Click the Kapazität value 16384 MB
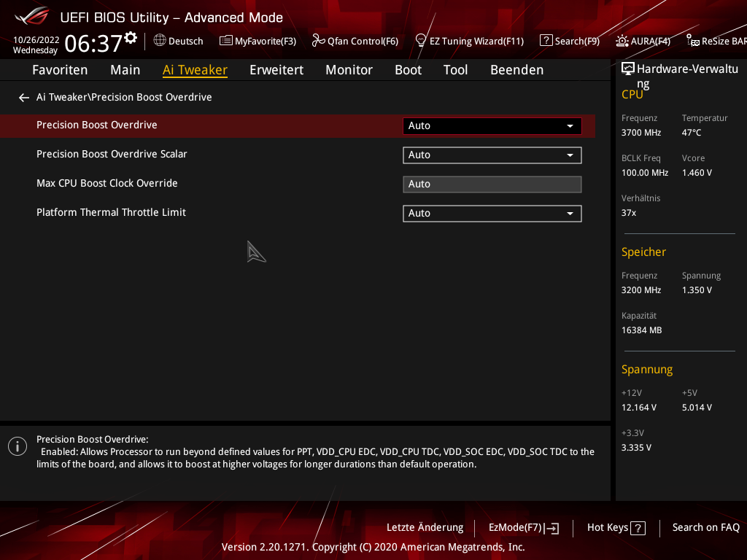The height and width of the screenshot is (560, 747). coord(641,330)
